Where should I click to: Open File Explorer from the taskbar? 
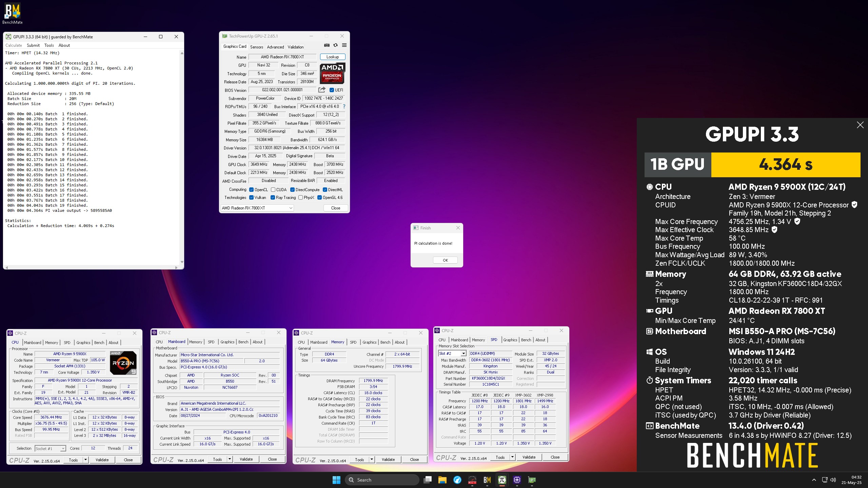tap(442, 480)
